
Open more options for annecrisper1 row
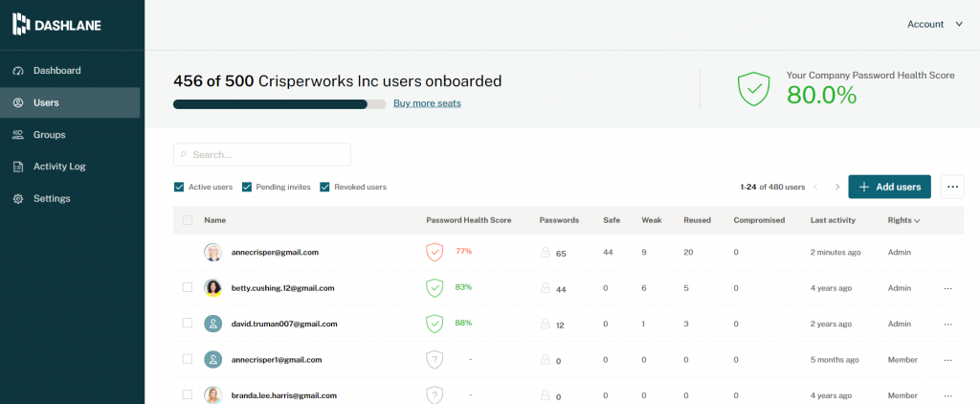(x=948, y=360)
